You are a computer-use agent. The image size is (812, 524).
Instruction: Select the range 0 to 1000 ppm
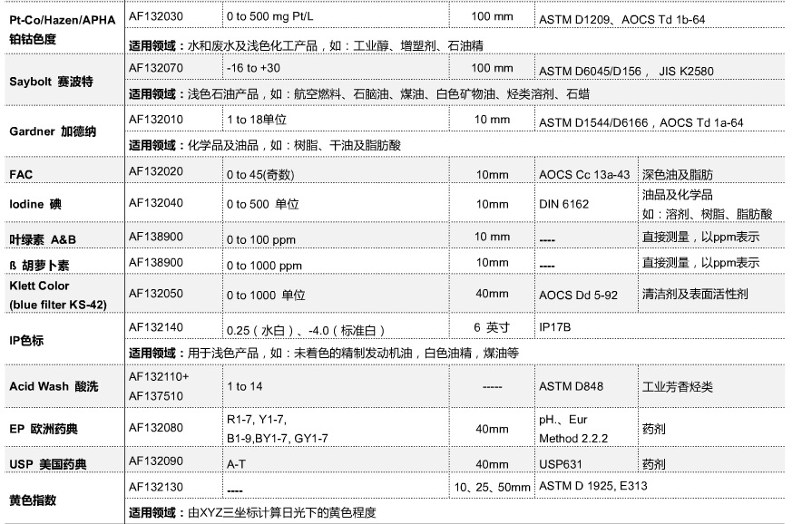click(264, 266)
